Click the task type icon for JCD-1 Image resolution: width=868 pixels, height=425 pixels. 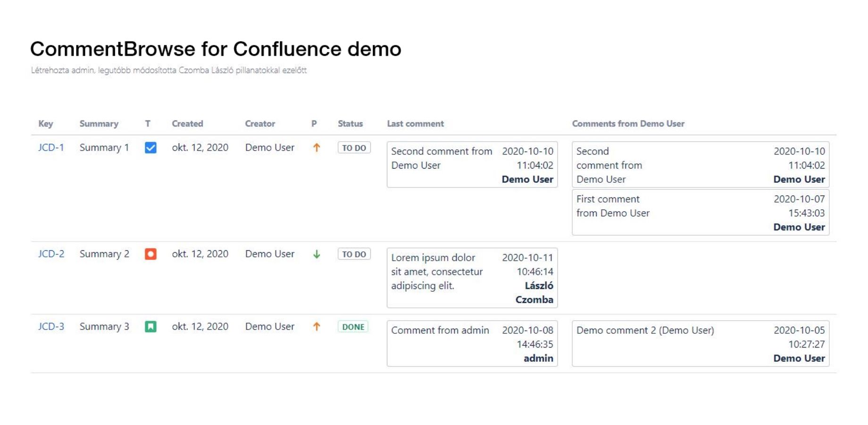click(x=150, y=148)
